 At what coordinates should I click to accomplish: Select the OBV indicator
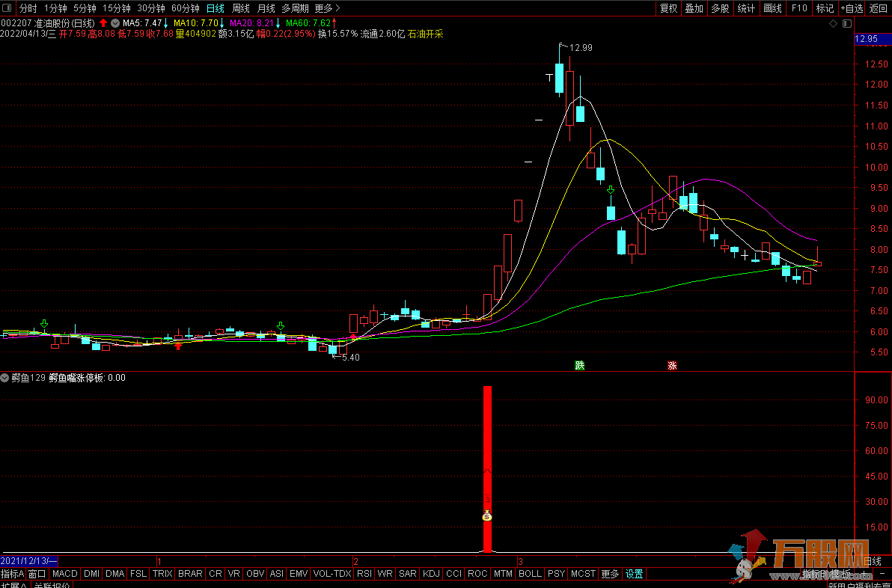(x=255, y=574)
